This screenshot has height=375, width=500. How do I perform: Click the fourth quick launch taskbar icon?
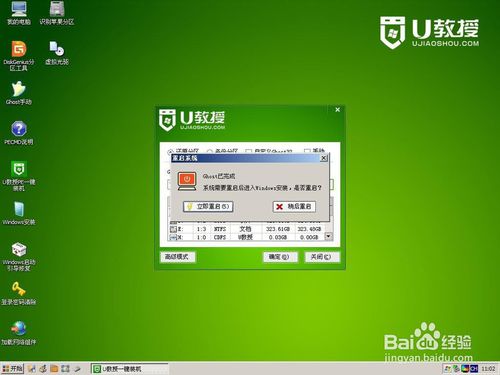[x=65, y=369]
